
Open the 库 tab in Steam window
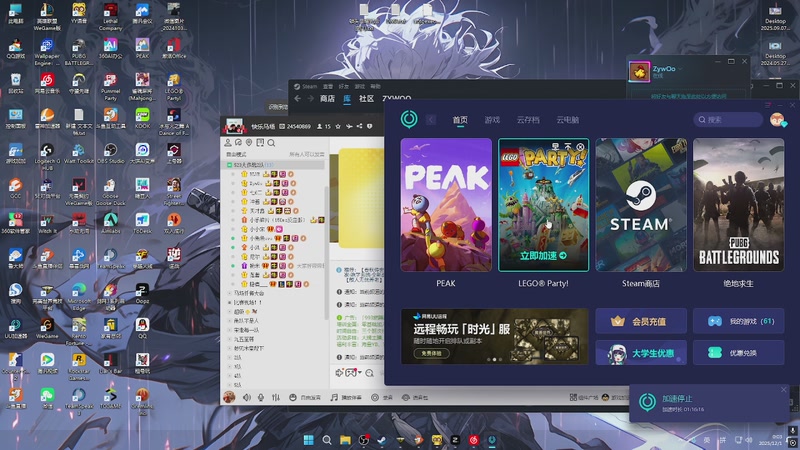pos(347,98)
